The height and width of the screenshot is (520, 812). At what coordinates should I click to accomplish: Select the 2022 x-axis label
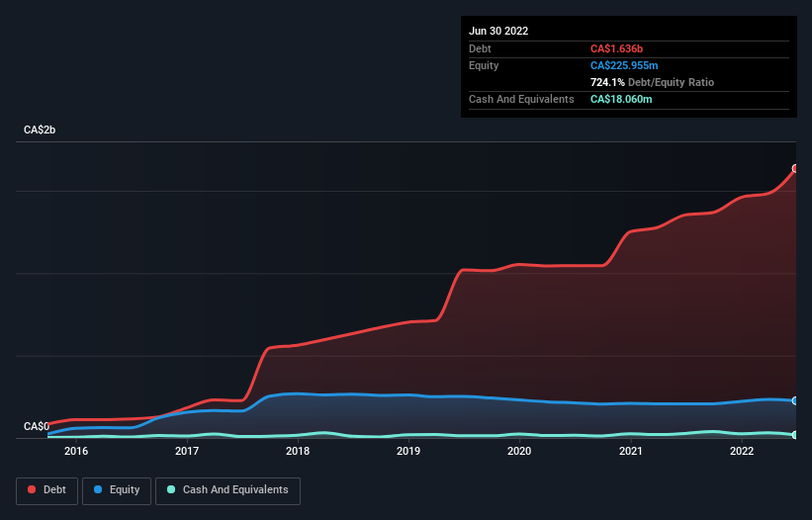[742, 451]
